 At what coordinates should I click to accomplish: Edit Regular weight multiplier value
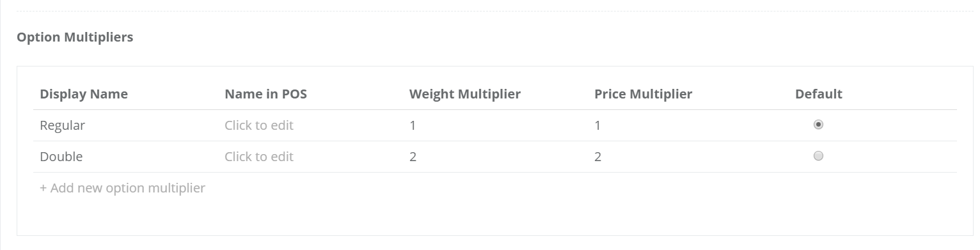[413, 125]
